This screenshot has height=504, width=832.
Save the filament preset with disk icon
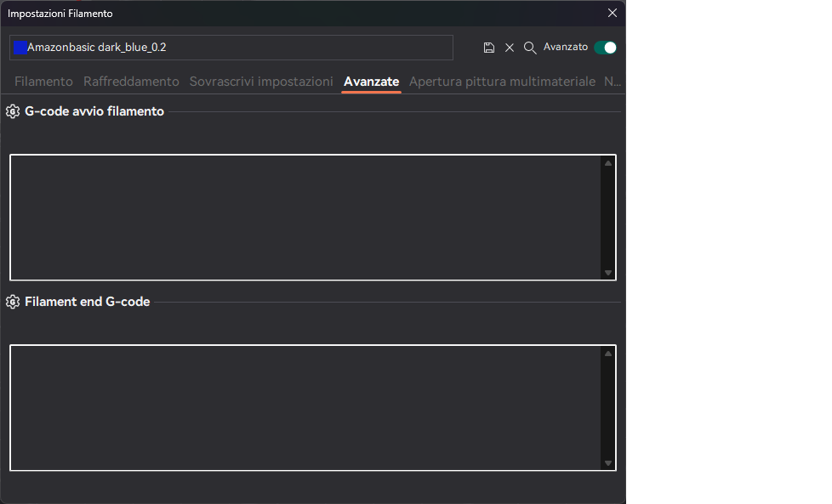click(x=488, y=48)
